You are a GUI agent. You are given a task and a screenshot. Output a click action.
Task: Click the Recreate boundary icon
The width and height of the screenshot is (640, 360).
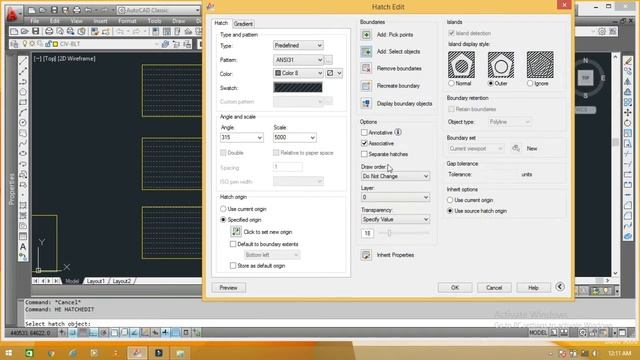[366, 86]
